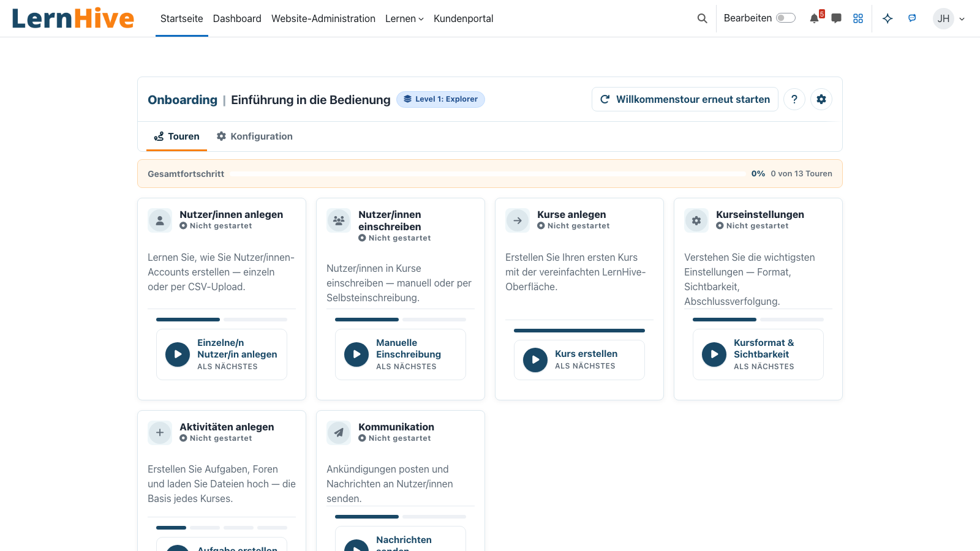Image resolution: width=980 pixels, height=551 pixels.
Task: Open Kundenportal in the navigation
Action: (464, 18)
